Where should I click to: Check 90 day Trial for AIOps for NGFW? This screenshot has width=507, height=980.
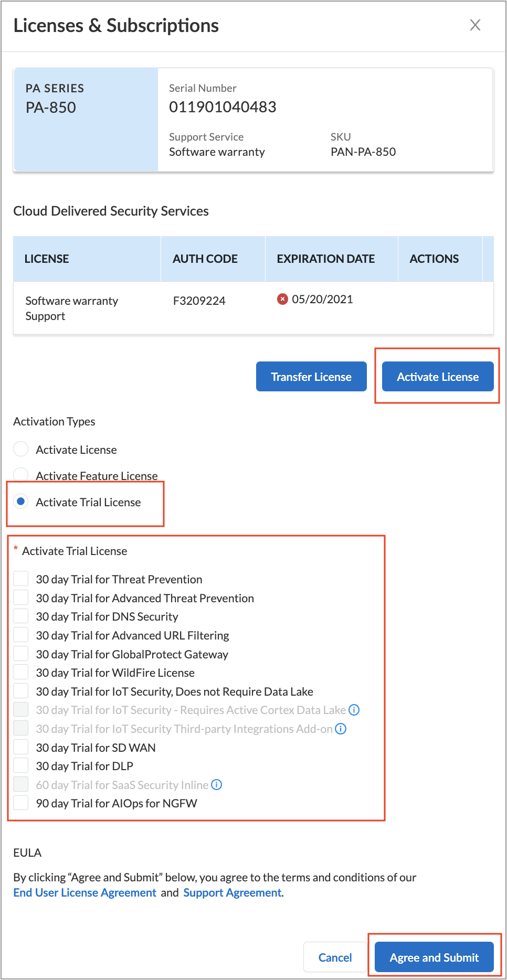click(x=21, y=803)
